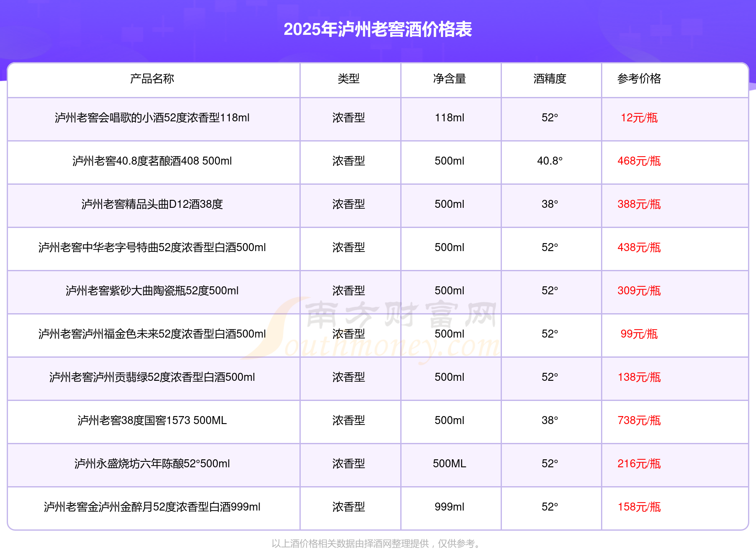Screen dimensions: 756x550
Task: Click 浓香型 in the 茗酿酒408 row
Action: pos(349,161)
